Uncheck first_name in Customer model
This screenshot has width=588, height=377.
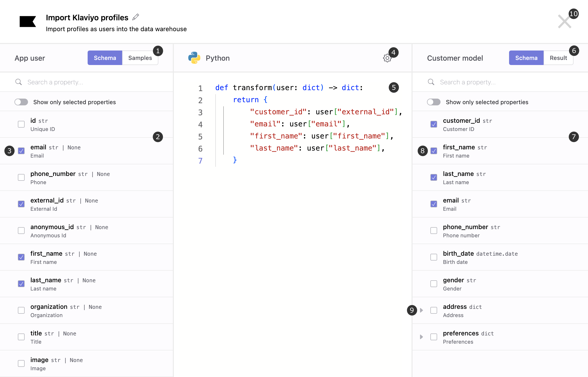tap(434, 151)
